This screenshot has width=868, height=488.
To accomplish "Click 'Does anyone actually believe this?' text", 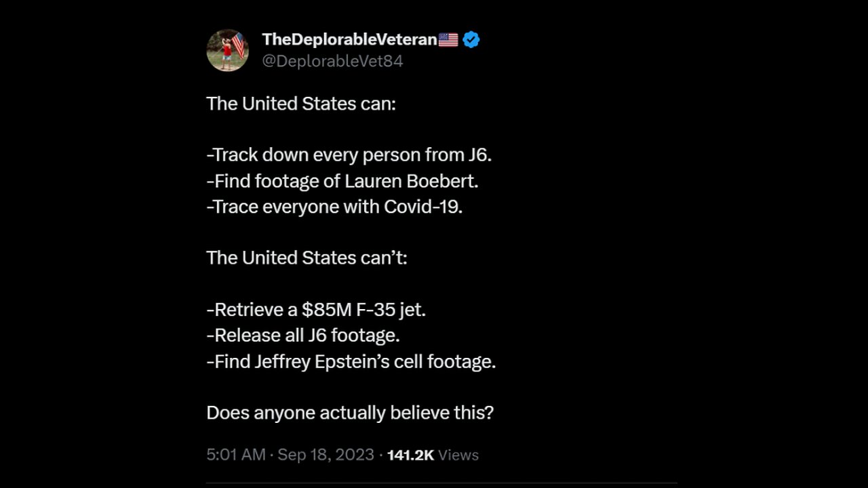I will (x=350, y=413).
